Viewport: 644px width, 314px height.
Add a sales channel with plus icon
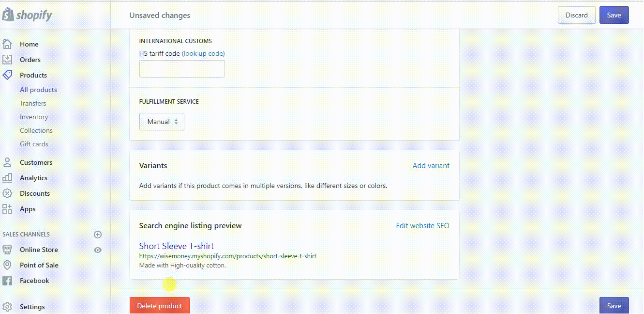coord(98,235)
